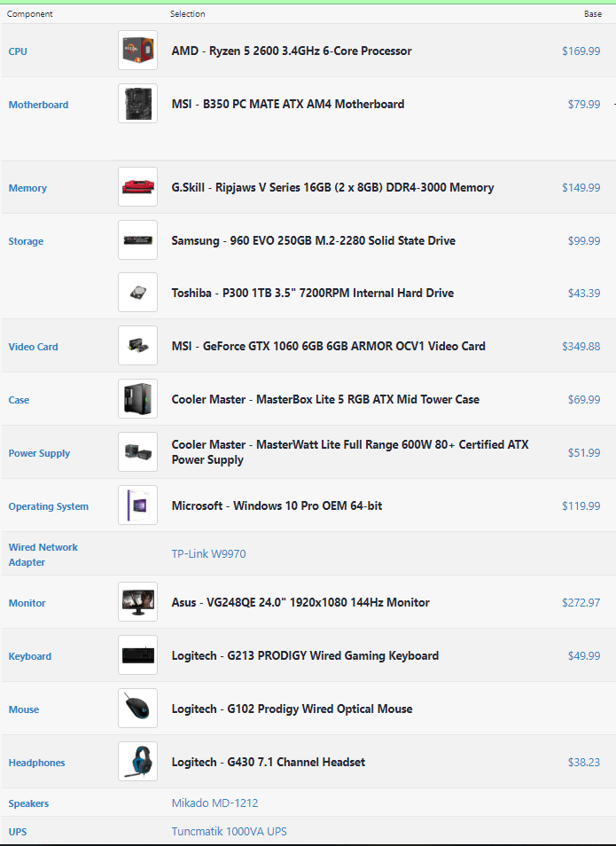Screen dimensions: 616x846
Task: Open the Logitech G213 PRODIGY keyboard name
Action: click(305, 655)
